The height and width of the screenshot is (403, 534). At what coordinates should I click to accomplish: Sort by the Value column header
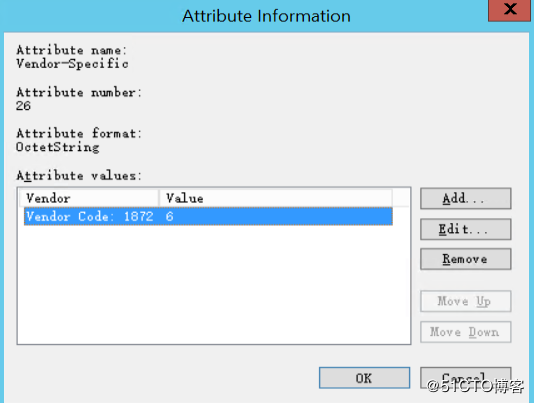[276, 198]
